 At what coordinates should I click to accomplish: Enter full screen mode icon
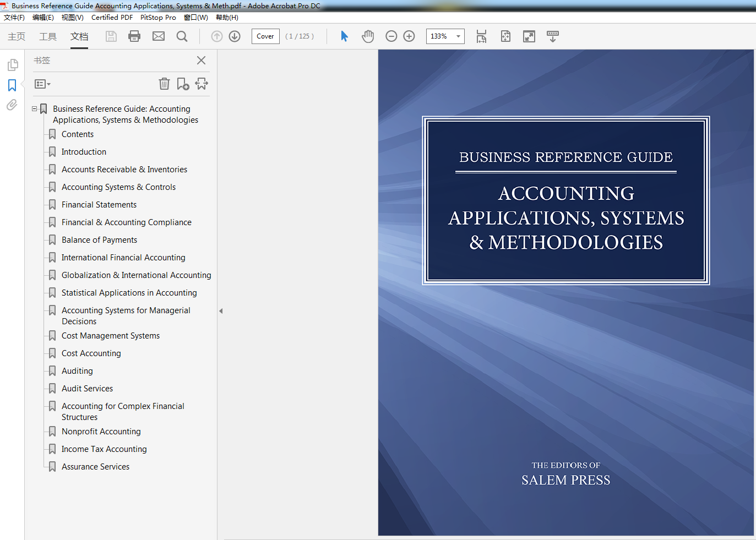click(x=529, y=36)
